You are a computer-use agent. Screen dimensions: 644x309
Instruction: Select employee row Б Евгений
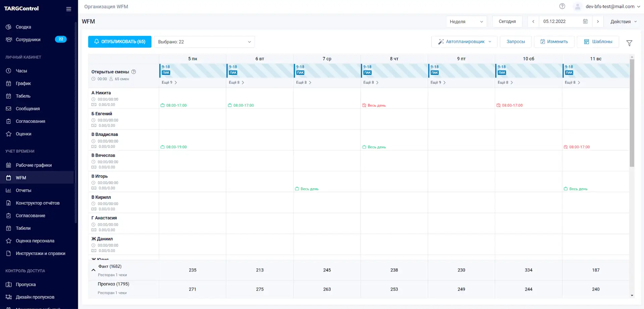coord(123,119)
